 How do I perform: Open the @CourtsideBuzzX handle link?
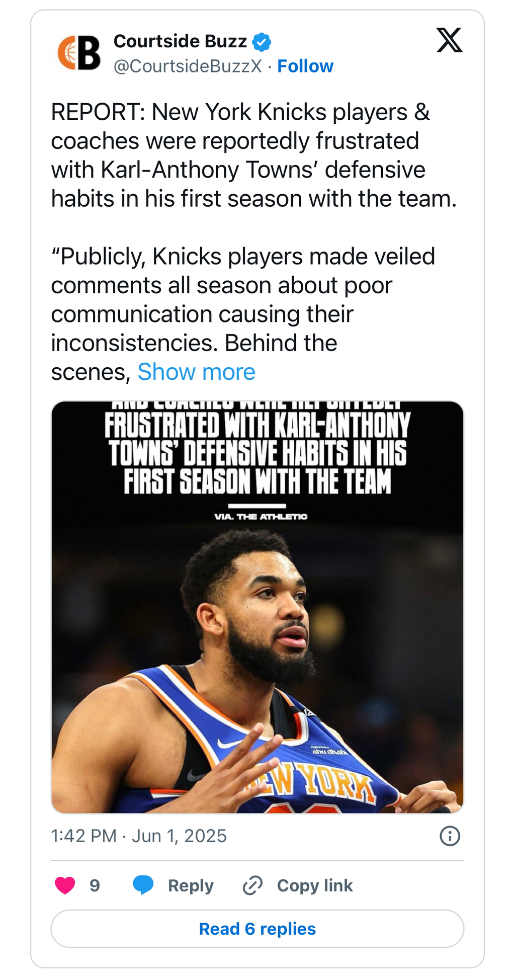point(188,66)
